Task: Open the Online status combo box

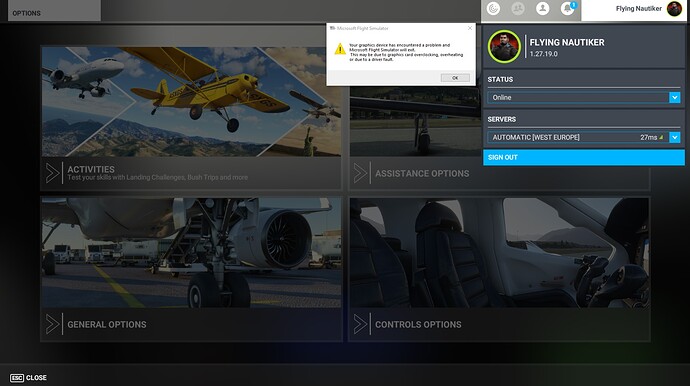Action: pyautogui.click(x=584, y=97)
